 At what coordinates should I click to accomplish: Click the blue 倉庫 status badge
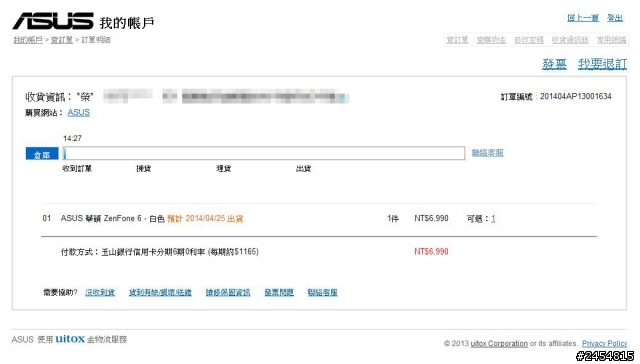(42, 154)
